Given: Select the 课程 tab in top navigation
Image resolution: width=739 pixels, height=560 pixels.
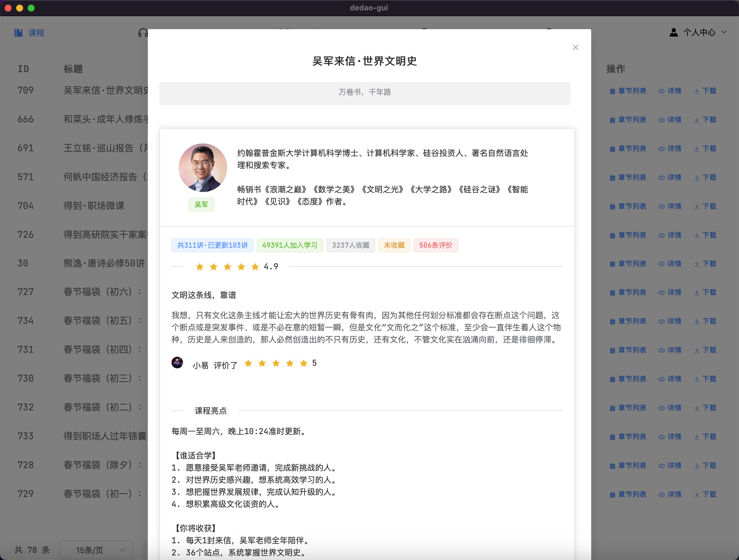Looking at the screenshot, I should coord(36,33).
